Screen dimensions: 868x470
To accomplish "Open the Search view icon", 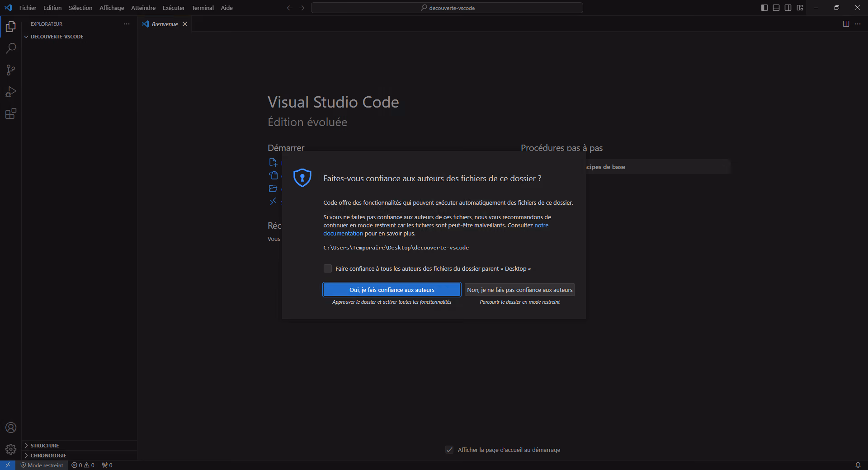I will 11,48.
